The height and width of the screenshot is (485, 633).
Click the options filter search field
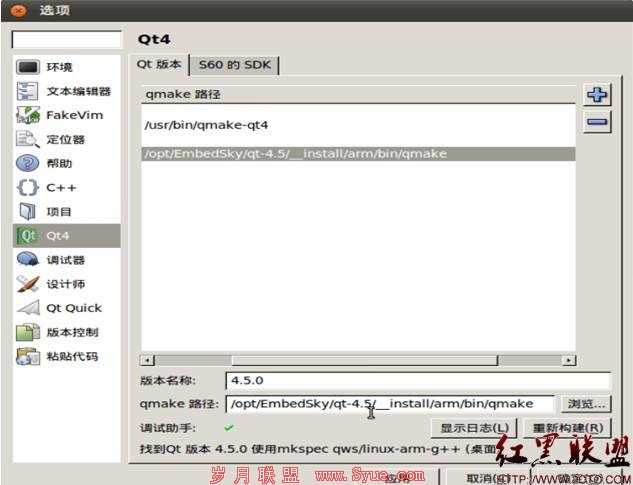pyautogui.click(x=66, y=40)
